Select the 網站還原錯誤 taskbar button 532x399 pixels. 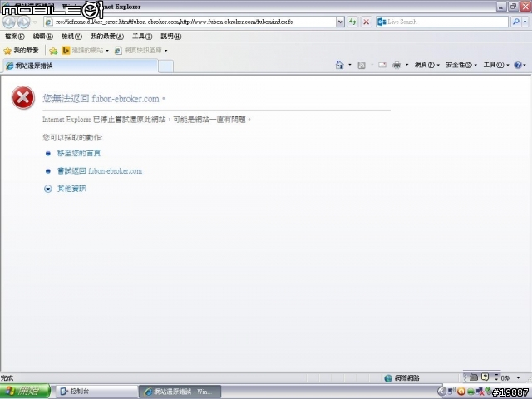click(180, 392)
